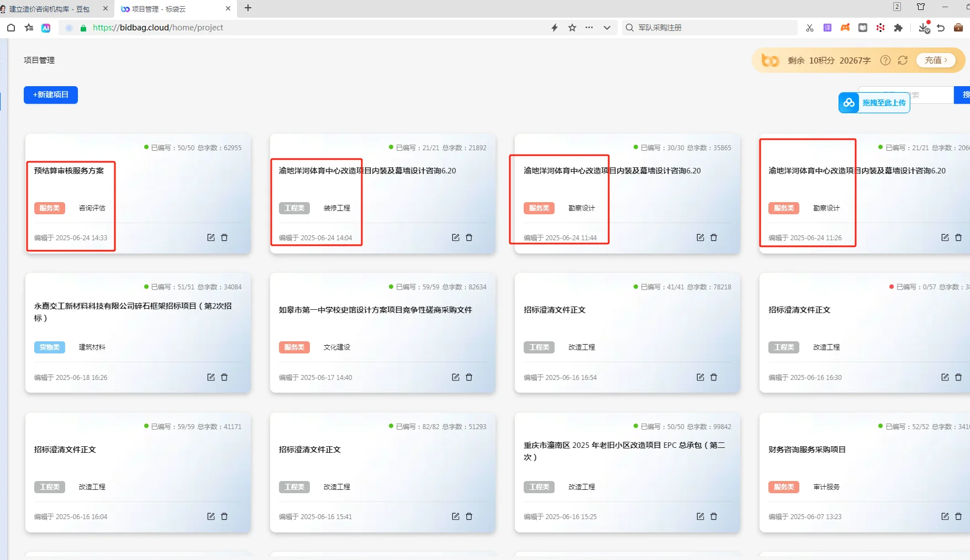Image resolution: width=970 pixels, height=560 pixels.
Task: Delete the 财务咨询服务采购项目 project
Action: [958, 516]
